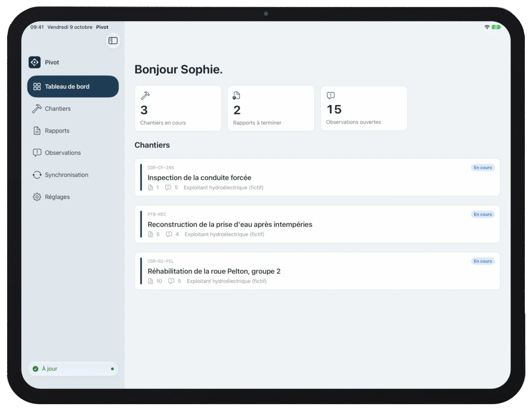Click report count icon on Inspection row
Screen dimensions: 532x410
click(x=151, y=188)
